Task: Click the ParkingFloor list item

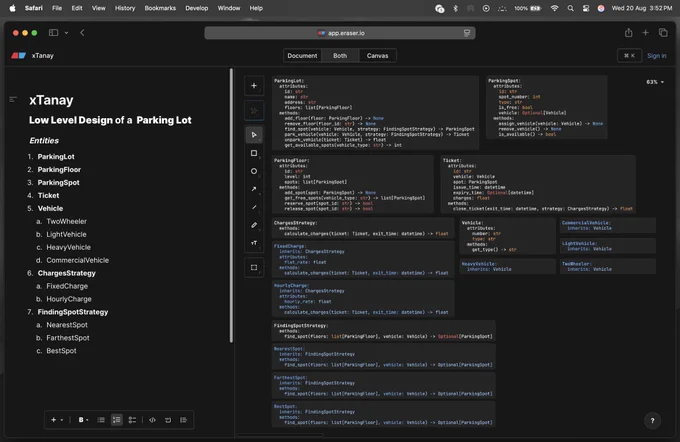Action: tap(59, 170)
